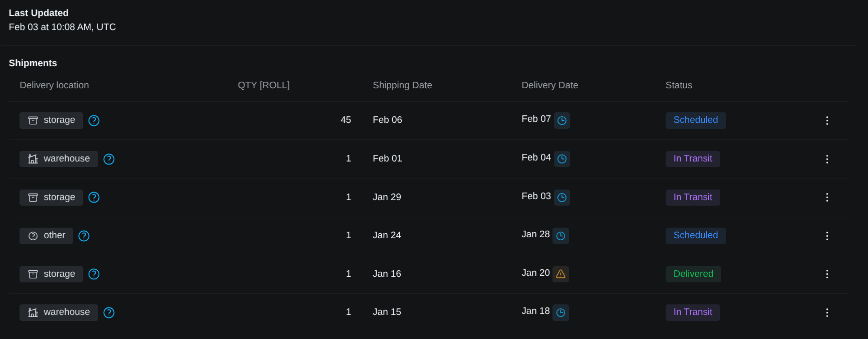Click the Shipping Date column header
868x339 pixels.
pos(402,85)
